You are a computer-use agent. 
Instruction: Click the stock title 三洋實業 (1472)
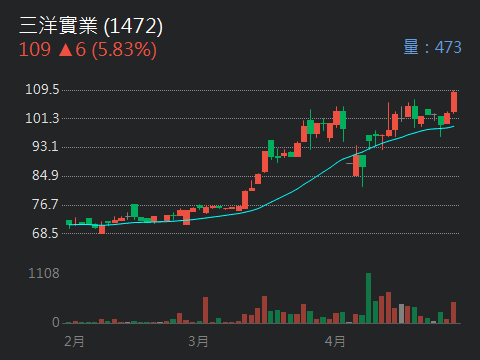pos(91,26)
